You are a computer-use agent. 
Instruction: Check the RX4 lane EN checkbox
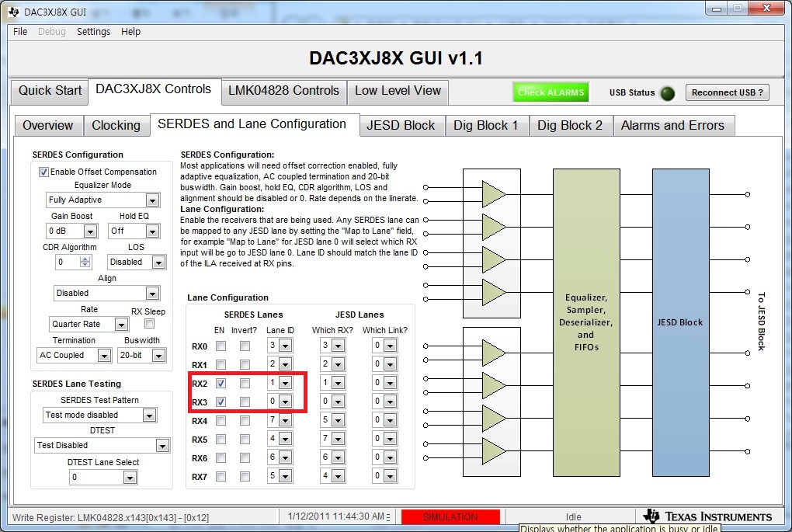[221, 420]
